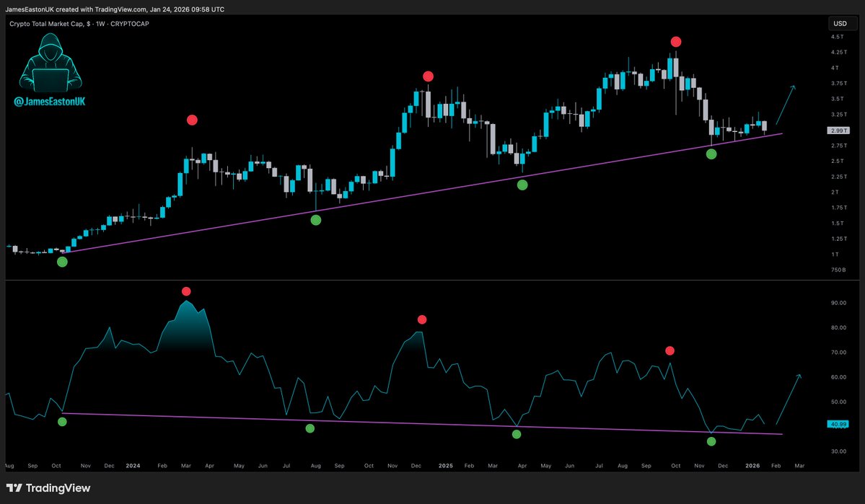This screenshot has height=504, width=865.
Task: Click the 80.00 indicator axis label
Action: pyautogui.click(x=838, y=327)
